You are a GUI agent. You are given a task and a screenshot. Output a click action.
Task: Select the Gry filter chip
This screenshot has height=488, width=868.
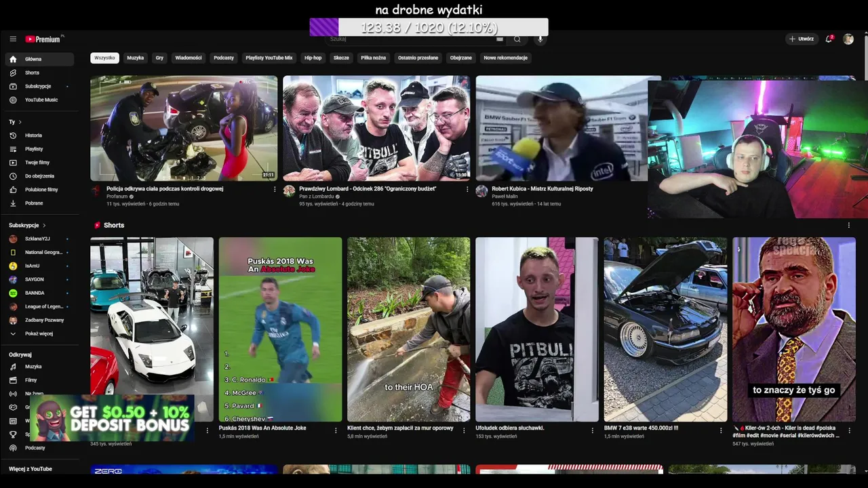tap(159, 58)
